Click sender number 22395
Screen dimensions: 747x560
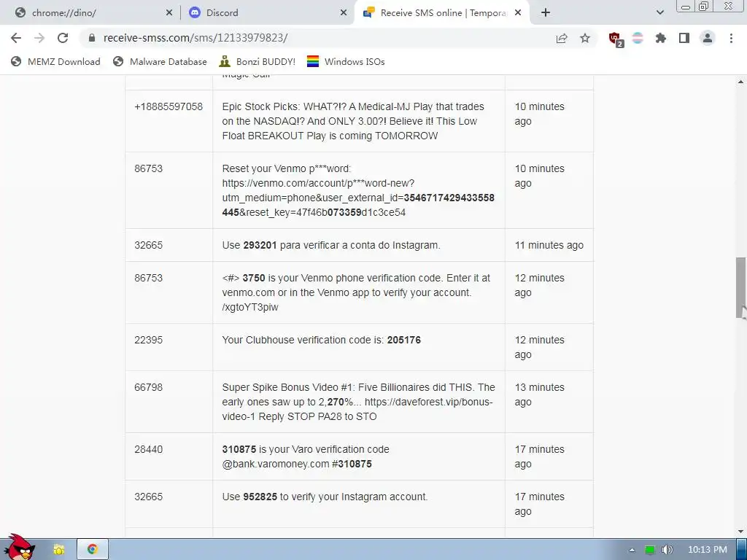tap(149, 340)
